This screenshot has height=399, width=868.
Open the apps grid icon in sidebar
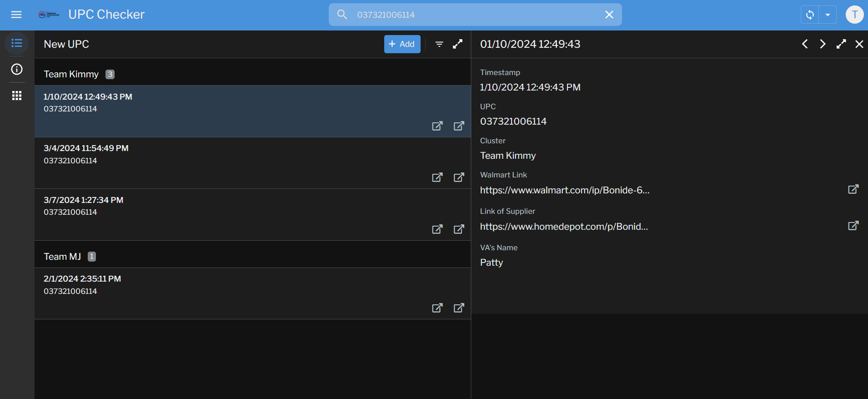[17, 96]
